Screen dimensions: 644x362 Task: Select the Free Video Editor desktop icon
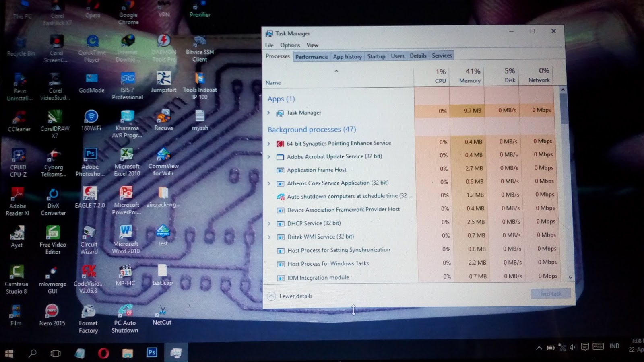tap(53, 241)
